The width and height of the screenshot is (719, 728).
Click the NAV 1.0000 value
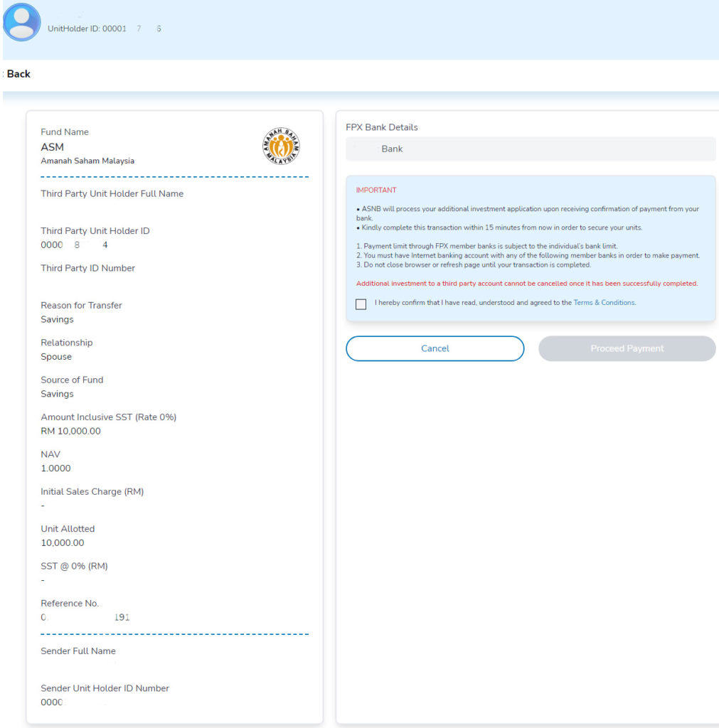point(55,469)
